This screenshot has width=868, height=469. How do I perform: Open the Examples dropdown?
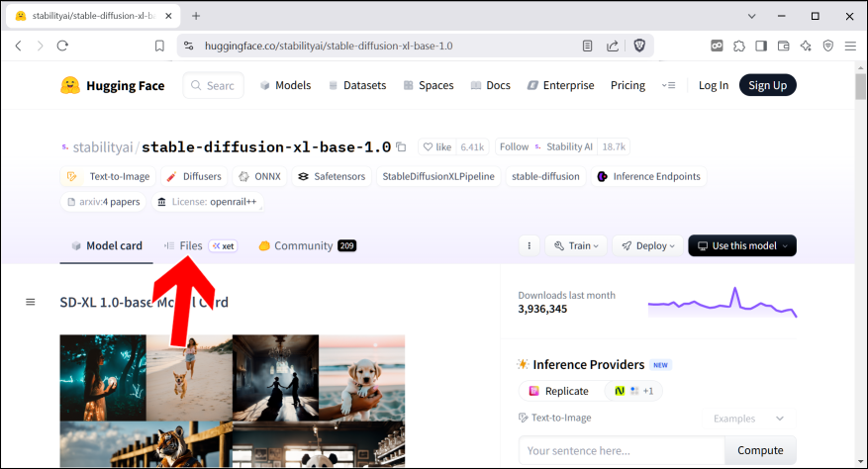tap(748, 419)
